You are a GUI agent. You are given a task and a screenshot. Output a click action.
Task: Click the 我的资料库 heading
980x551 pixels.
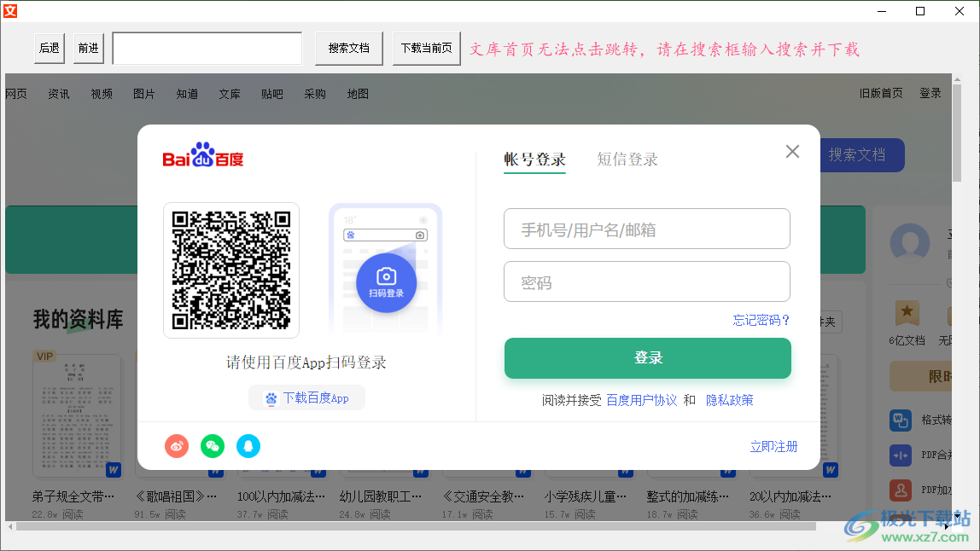coord(79,319)
